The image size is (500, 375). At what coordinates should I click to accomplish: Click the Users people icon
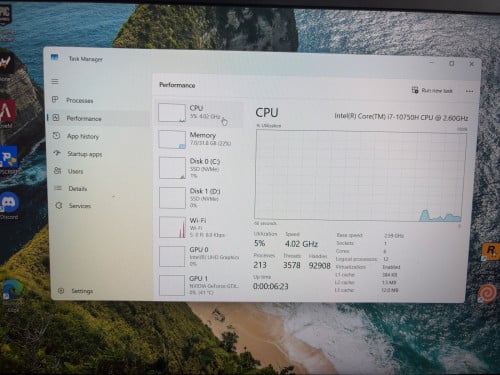58,171
